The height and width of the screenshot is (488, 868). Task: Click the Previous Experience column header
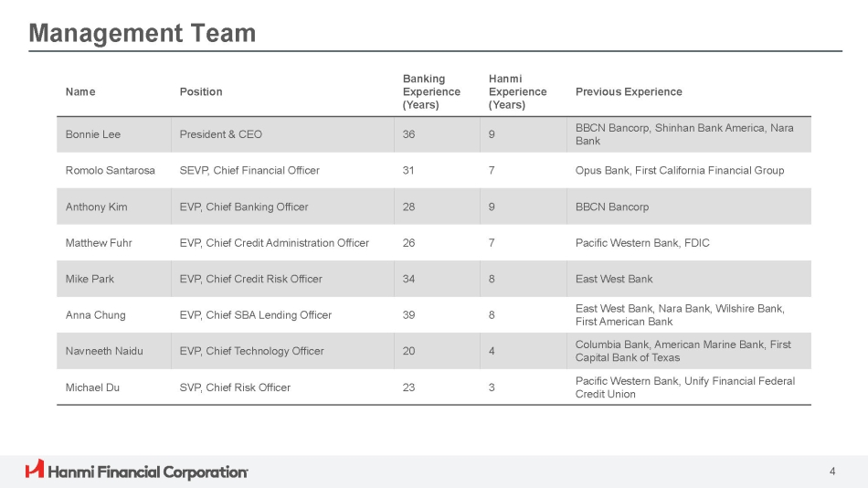[x=629, y=92]
